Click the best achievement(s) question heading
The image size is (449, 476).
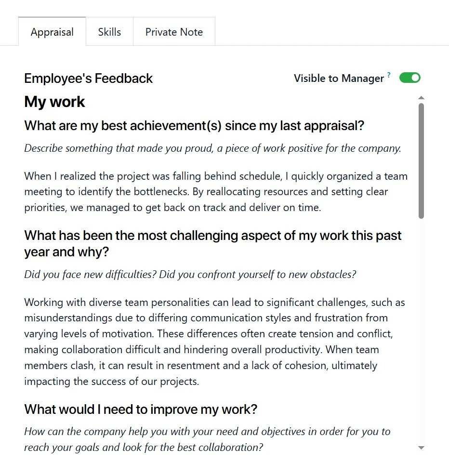(x=194, y=126)
